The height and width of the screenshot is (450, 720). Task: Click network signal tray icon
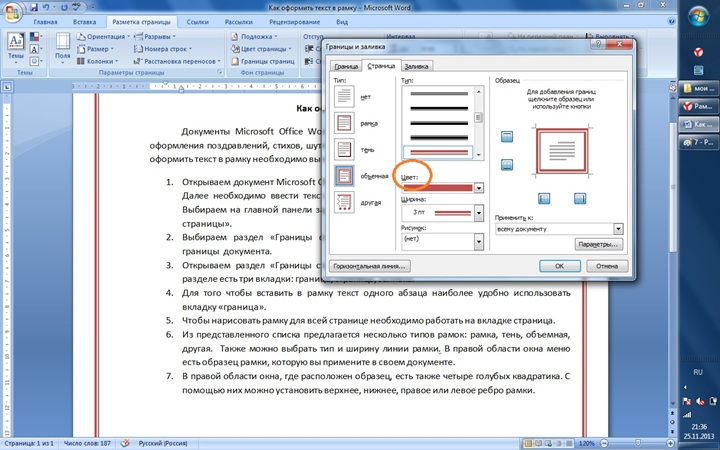687,414
